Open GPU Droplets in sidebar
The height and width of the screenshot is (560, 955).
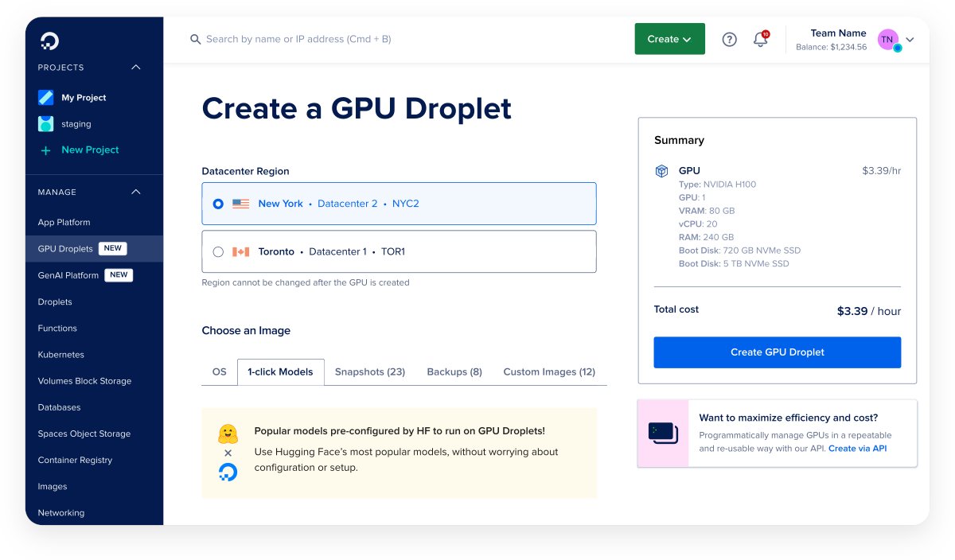(94, 249)
